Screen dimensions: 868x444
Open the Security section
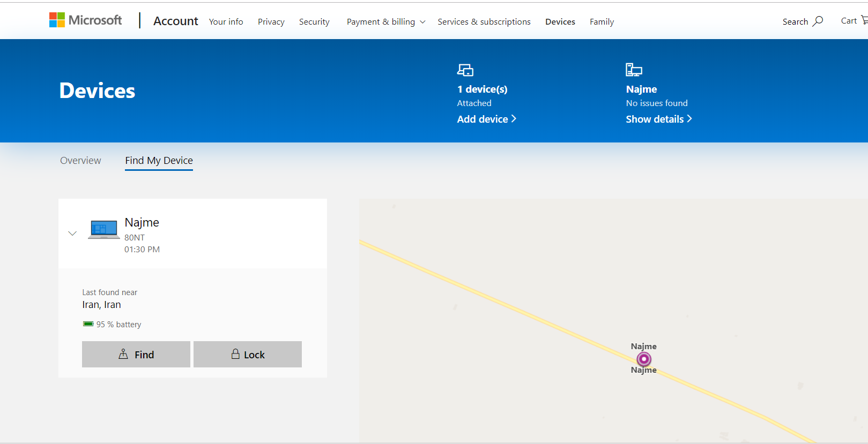tap(314, 21)
